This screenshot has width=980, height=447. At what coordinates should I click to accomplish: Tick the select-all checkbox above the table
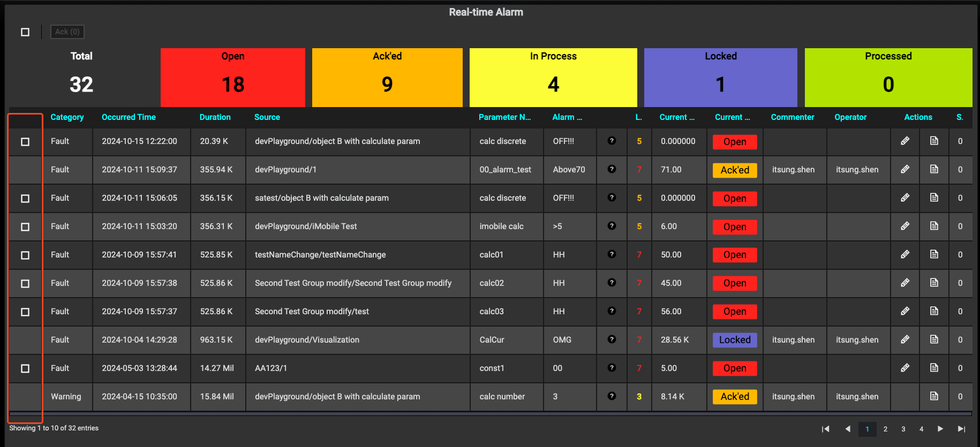coord(25,32)
